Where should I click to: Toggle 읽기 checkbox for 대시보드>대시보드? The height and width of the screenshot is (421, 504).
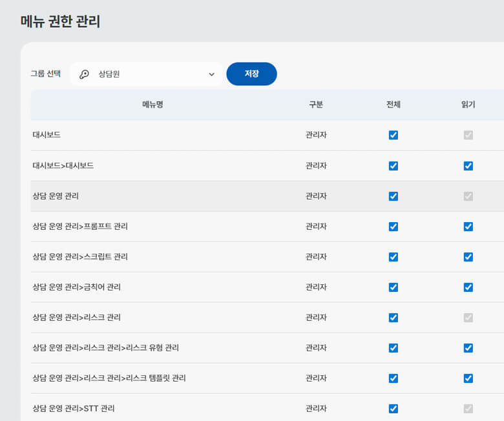(x=468, y=165)
